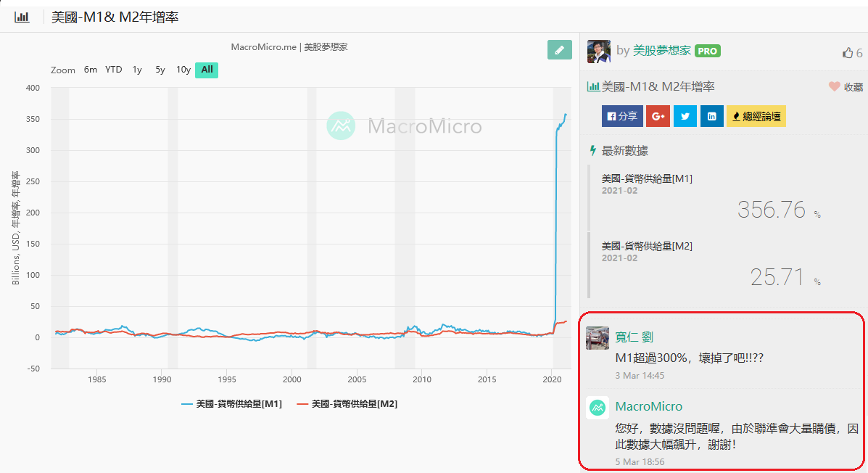Click the 3 Mar 14:45 comment timestamp
Viewport: 868px width, 473px height.
[x=640, y=376]
